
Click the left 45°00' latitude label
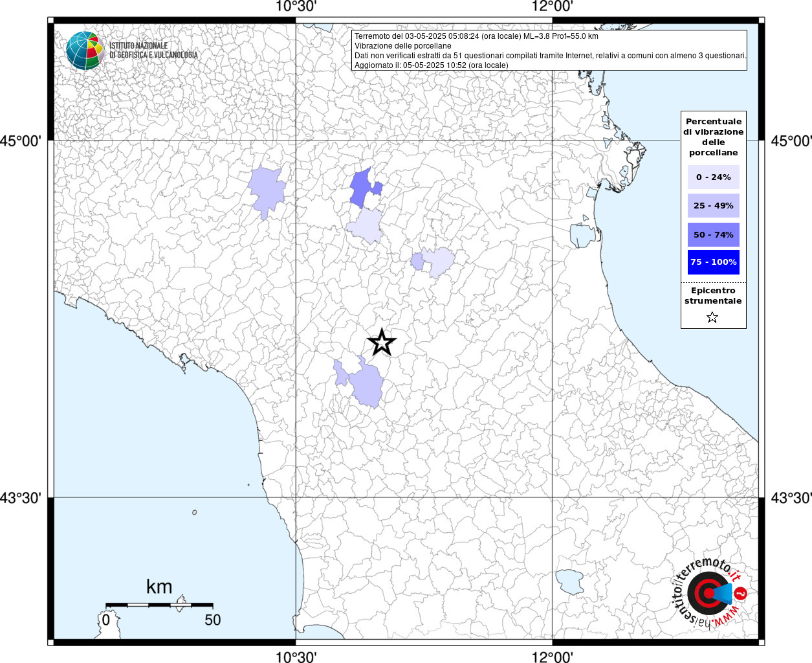coord(21,140)
